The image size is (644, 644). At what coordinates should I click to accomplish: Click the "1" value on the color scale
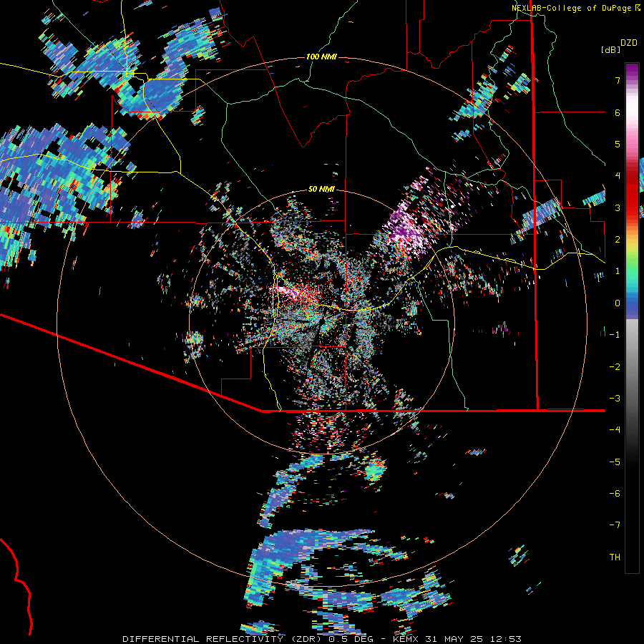[618, 271]
